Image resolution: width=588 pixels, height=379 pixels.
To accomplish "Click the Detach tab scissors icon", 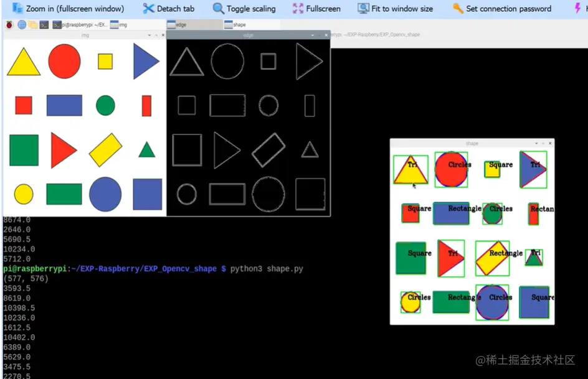I will (148, 8).
